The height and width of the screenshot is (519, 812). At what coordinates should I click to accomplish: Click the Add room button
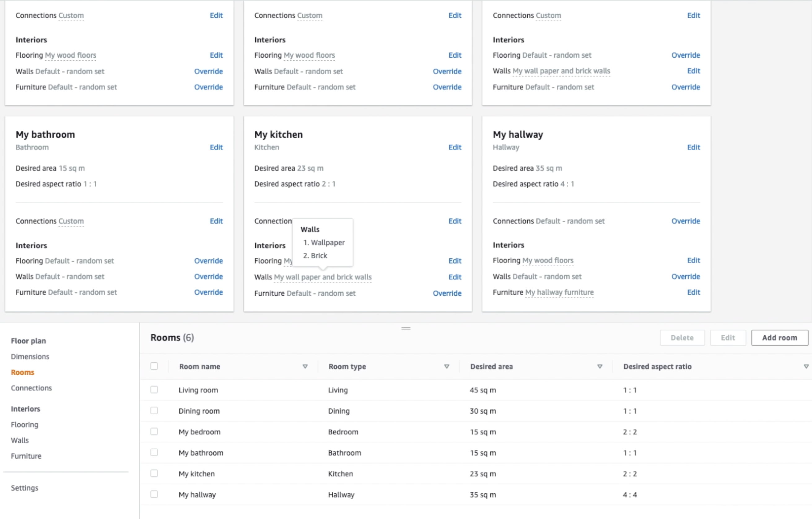(x=779, y=338)
